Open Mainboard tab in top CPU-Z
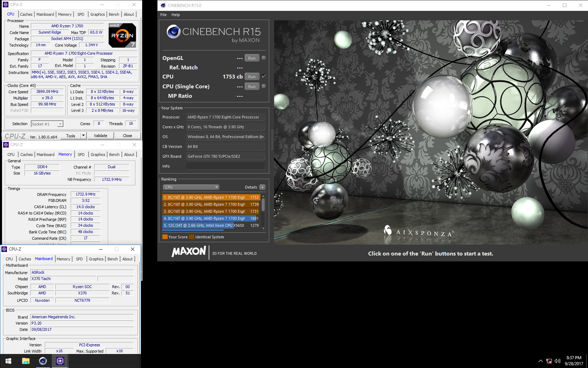The image size is (588, 368). (x=45, y=14)
